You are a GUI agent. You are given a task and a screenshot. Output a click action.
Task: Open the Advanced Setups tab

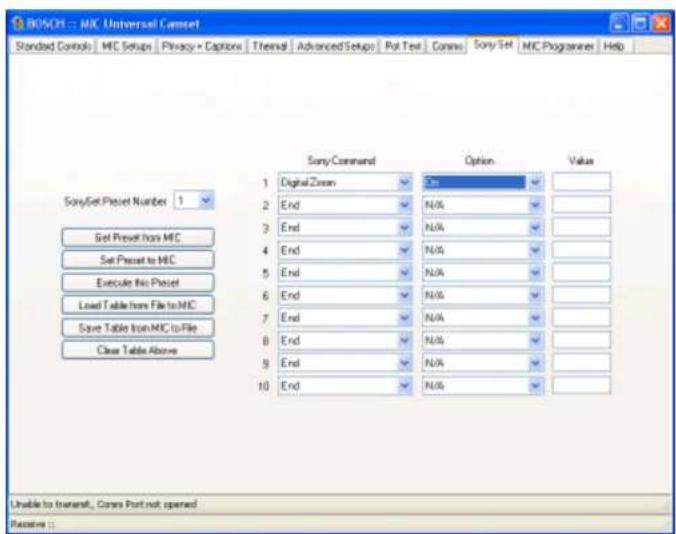coord(336,46)
